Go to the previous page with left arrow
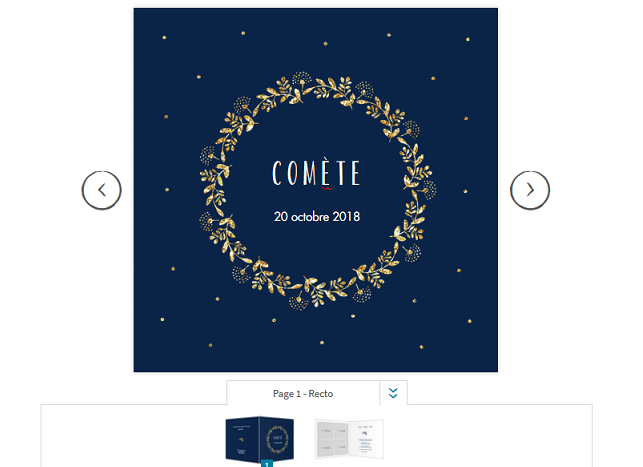The width and height of the screenshot is (643, 467). (101, 190)
